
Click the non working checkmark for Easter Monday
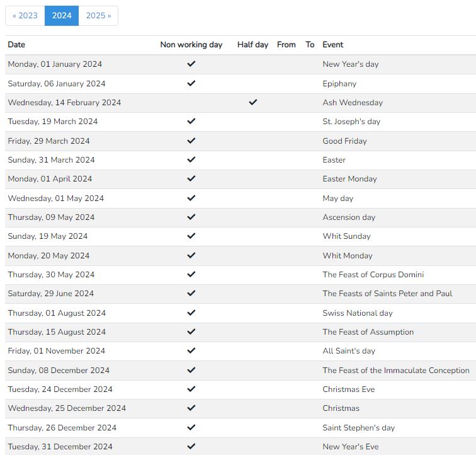click(x=191, y=178)
